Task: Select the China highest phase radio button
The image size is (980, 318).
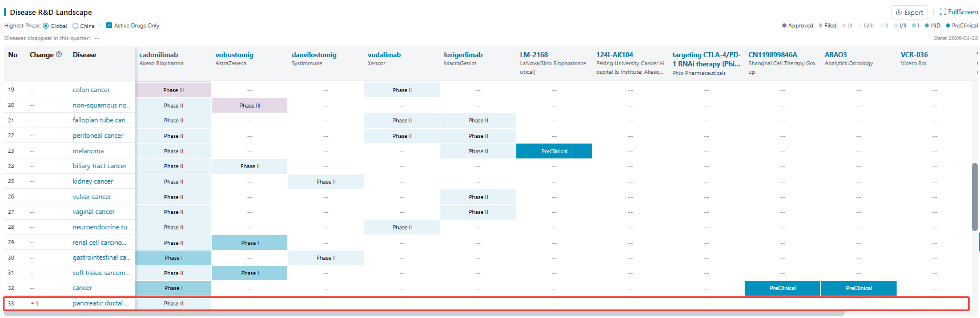Action: click(x=75, y=26)
